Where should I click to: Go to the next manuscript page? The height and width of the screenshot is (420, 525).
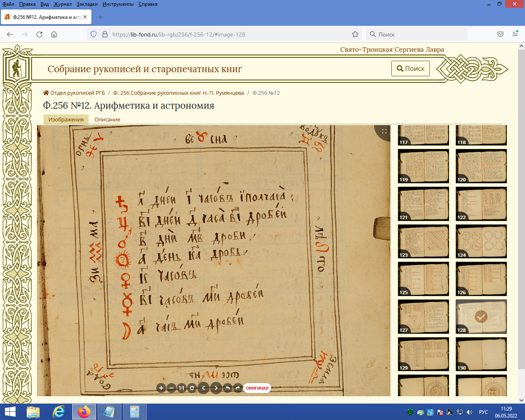coord(216,388)
